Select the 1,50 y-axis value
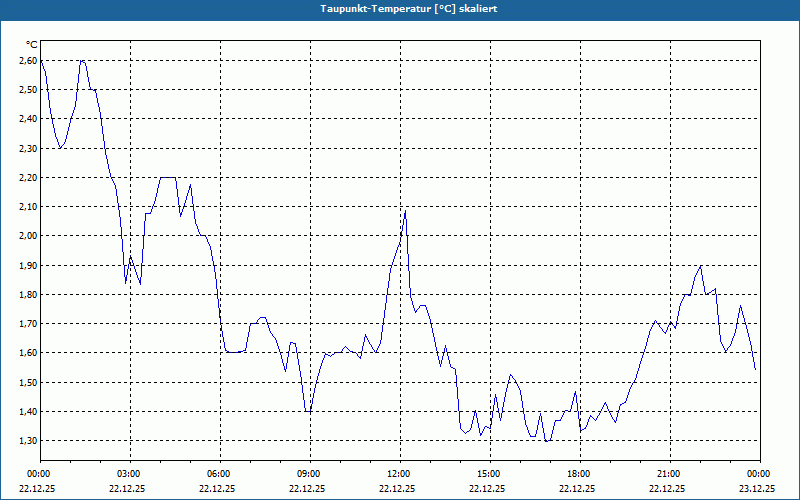 tap(28, 382)
